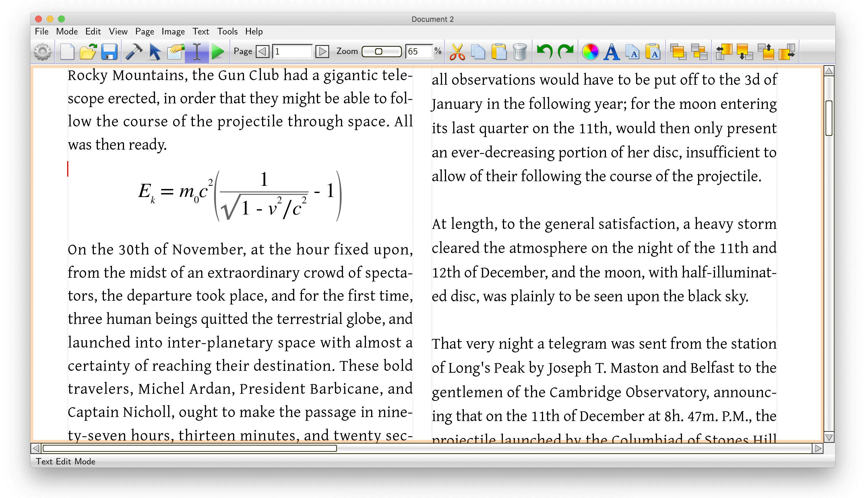Copy text style icon
This screenshot has width=868, height=498.
pos(633,52)
